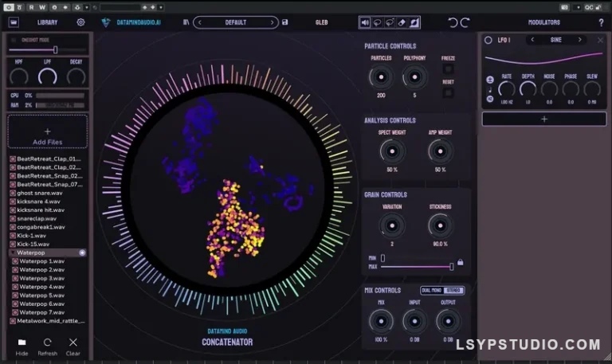This screenshot has width=612, height=364.
Task: Click the undo arrow
Action: [453, 22]
